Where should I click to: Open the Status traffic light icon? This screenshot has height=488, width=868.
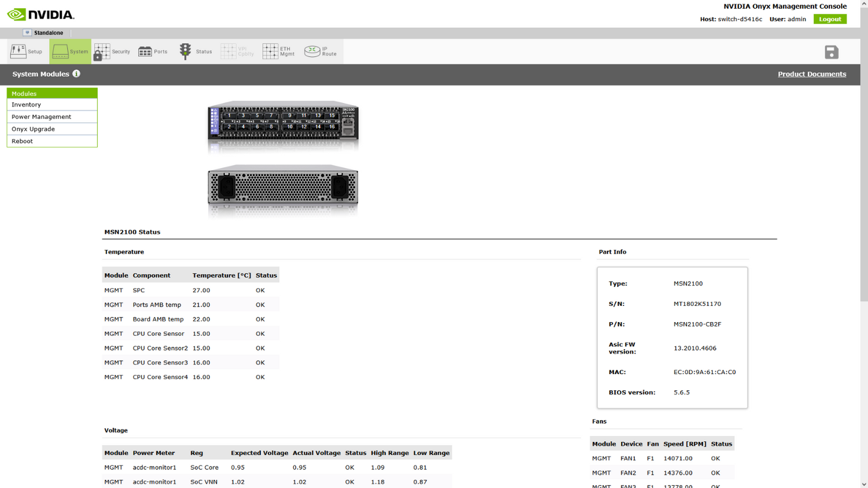click(196, 51)
